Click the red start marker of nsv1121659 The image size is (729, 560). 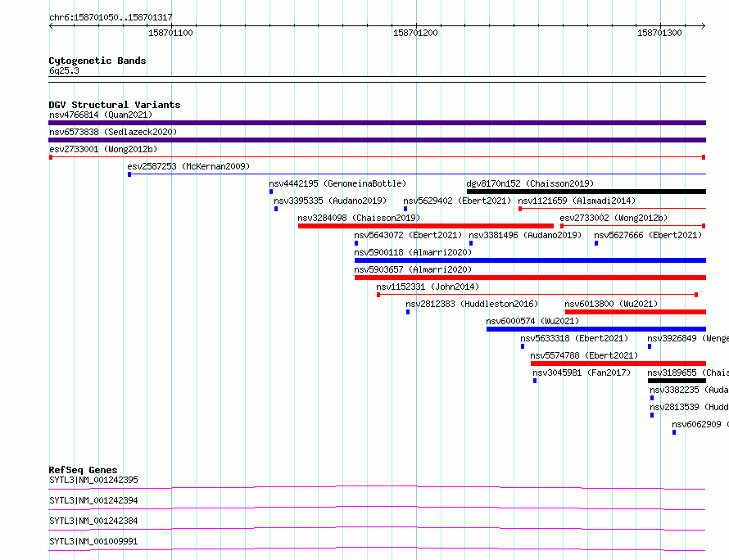(520, 209)
